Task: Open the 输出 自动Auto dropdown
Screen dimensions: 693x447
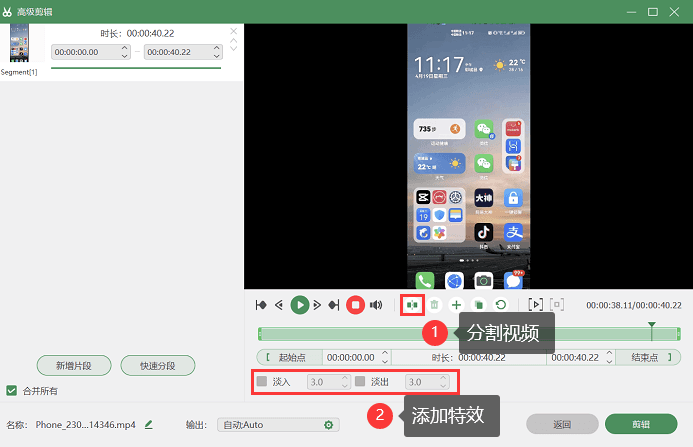Action: coord(278,425)
